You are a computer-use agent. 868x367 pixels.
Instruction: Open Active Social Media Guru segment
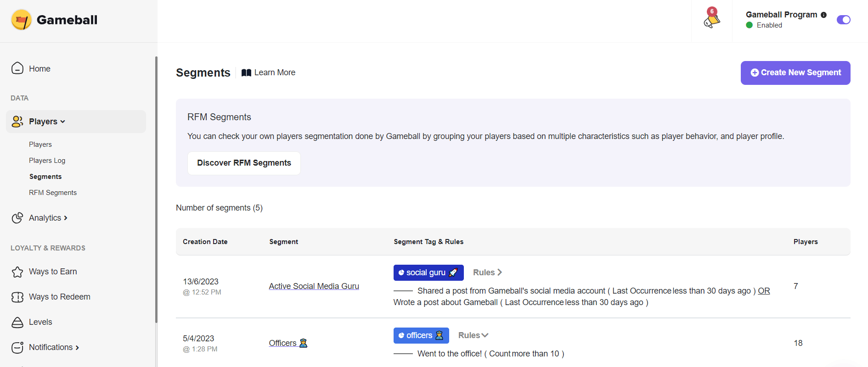pos(314,286)
